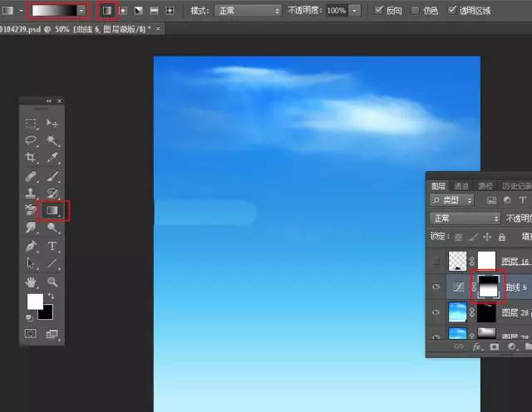The width and height of the screenshot is (532, 412).
Task: Choose the linear gradient style icon
Action: (x=107, y=11)
